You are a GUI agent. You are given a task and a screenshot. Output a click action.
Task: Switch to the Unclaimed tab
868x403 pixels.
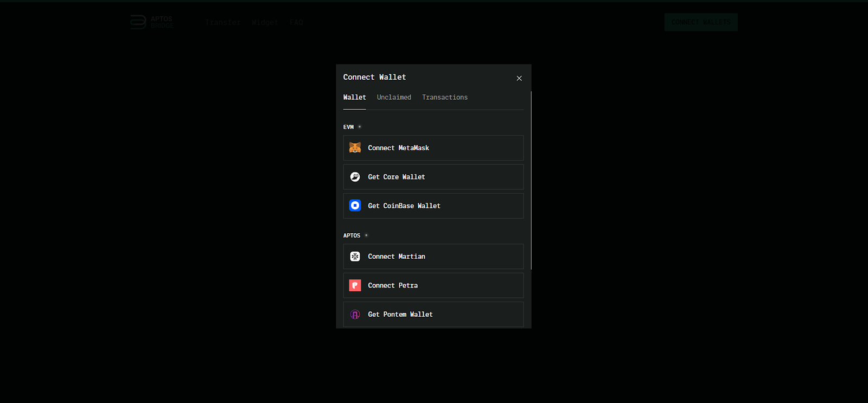click(x=394, y=98)
